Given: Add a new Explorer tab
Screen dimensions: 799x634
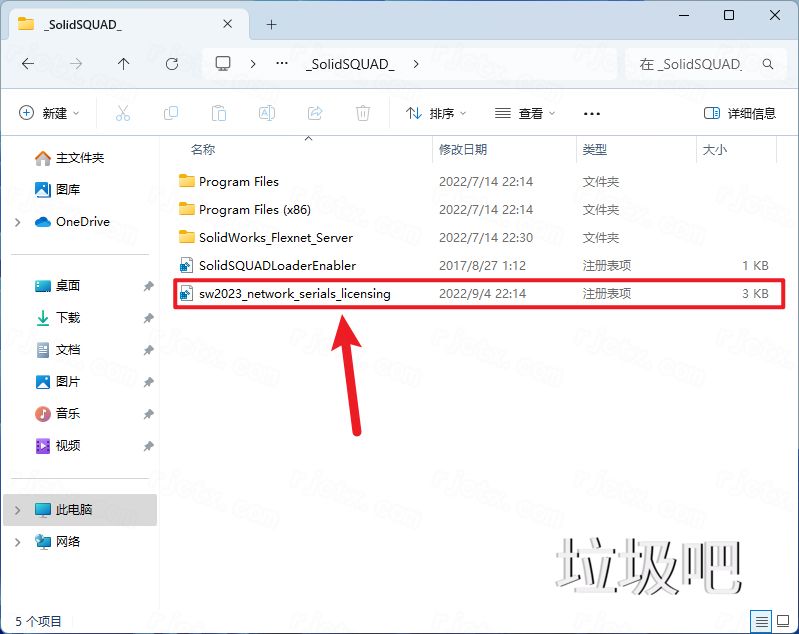Looking at the screenshot, I should coord(272,24).
